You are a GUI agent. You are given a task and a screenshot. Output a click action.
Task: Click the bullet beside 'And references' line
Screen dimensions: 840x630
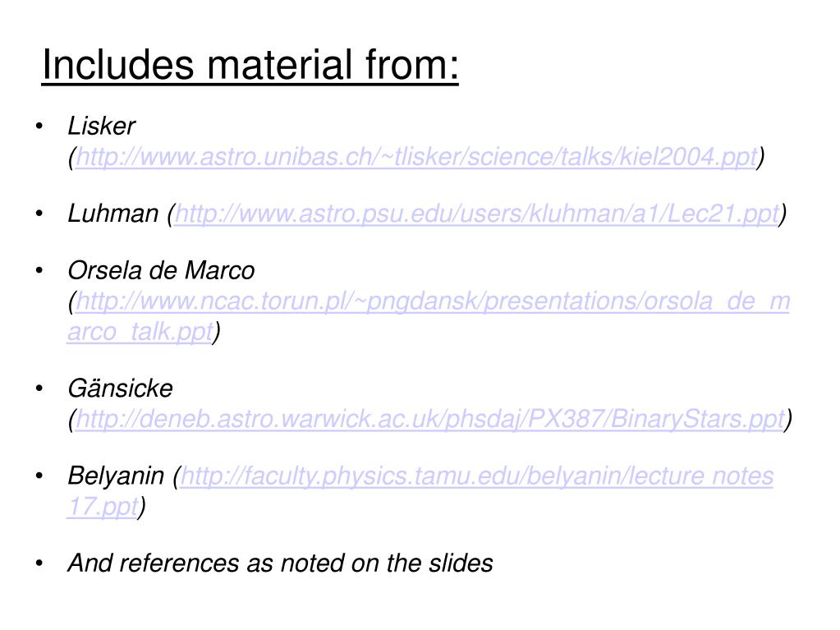click(x=39, y=563)
